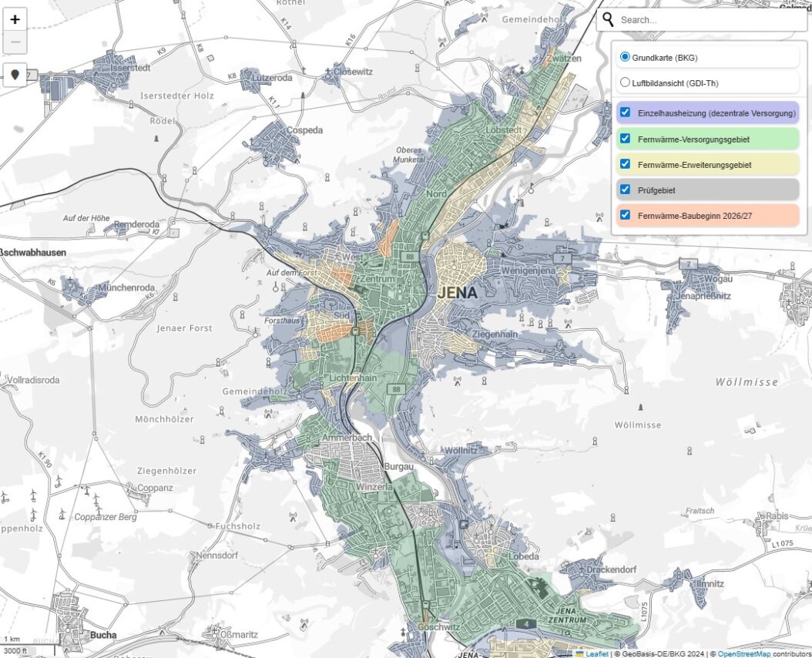The height and width of the screenshot is (658, 812).
Task: Uncheck the Einzelhausheizung layer checkbox
Action: click(x=625, y=113)
